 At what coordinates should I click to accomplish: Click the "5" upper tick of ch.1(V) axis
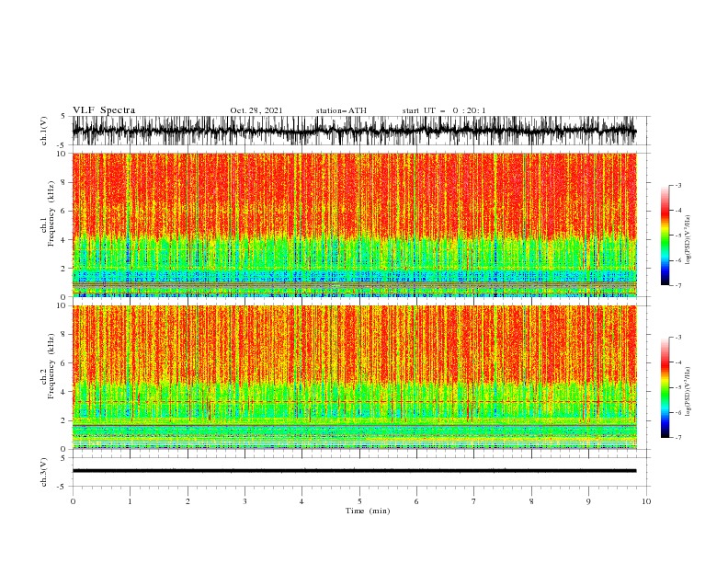pos(64,117)
